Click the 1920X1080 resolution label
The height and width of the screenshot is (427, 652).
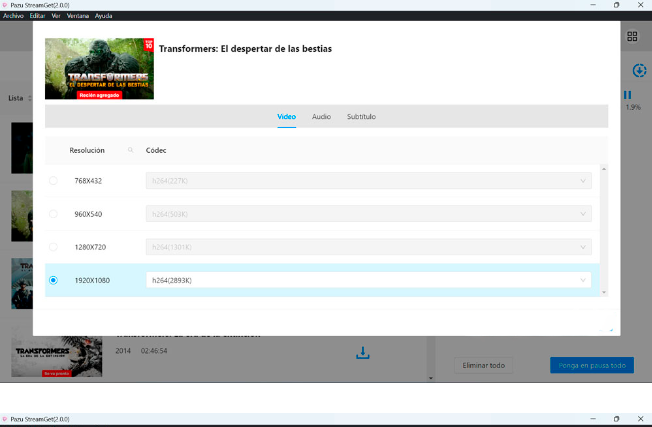pyautogui.click(x=92, y=280)
